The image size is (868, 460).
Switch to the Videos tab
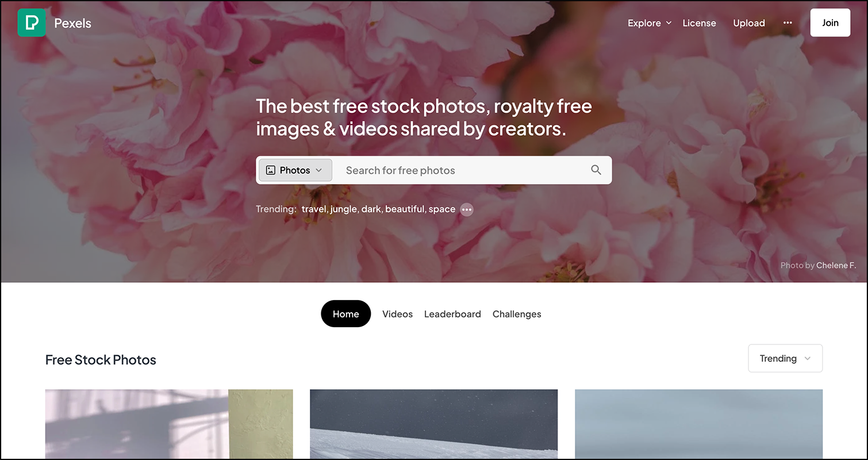point(398,314)
